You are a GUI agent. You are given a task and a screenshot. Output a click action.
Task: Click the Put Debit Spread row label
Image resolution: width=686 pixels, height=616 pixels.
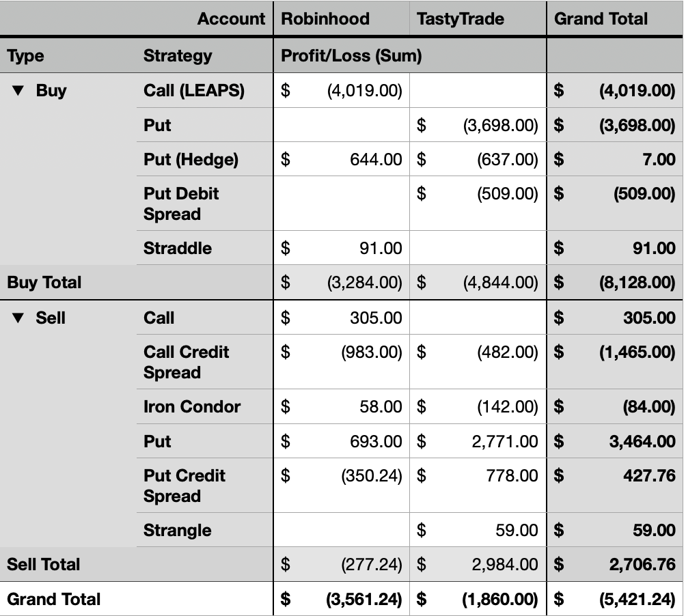(181, 204)
